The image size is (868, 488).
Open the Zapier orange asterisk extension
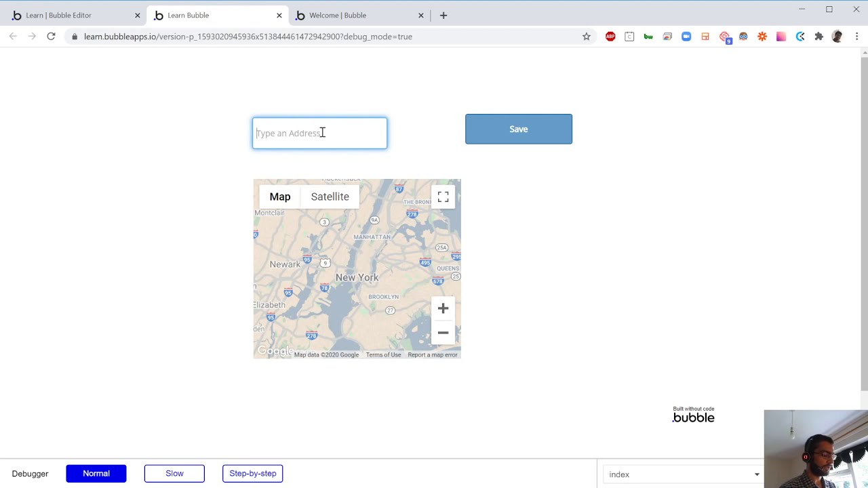(x=762, y=37)
